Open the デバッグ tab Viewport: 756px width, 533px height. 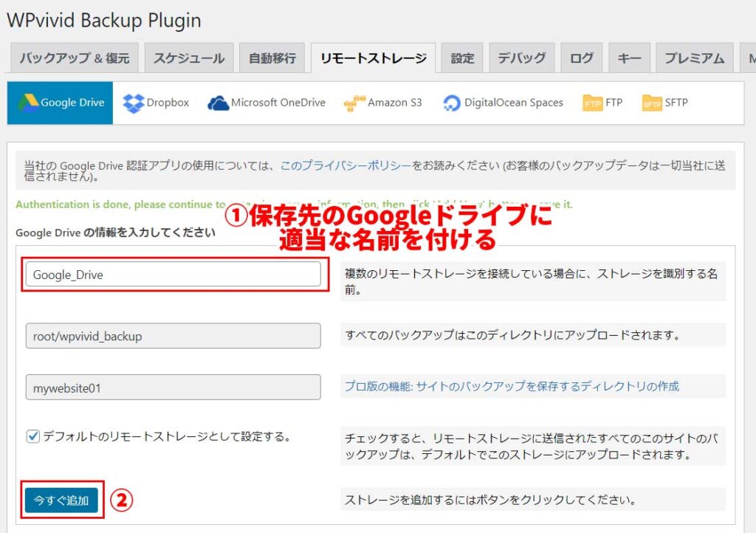pyautogui.click(x=522, y=58)
